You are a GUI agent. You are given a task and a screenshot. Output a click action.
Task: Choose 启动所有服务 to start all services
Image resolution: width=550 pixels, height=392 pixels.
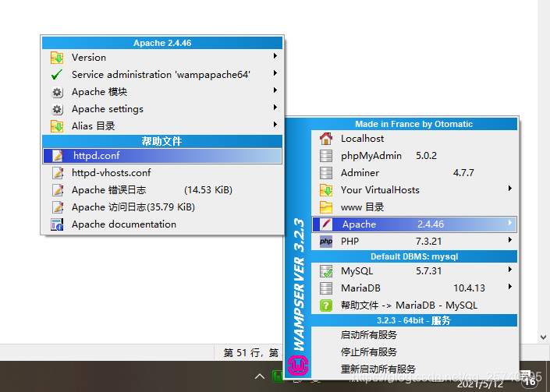click(414, 335)
